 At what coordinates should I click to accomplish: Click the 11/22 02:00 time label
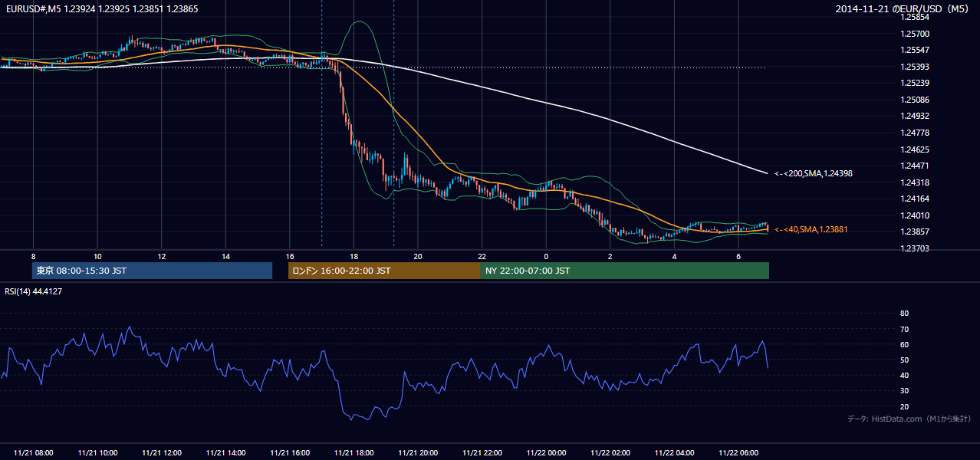(x=610, y=453)
